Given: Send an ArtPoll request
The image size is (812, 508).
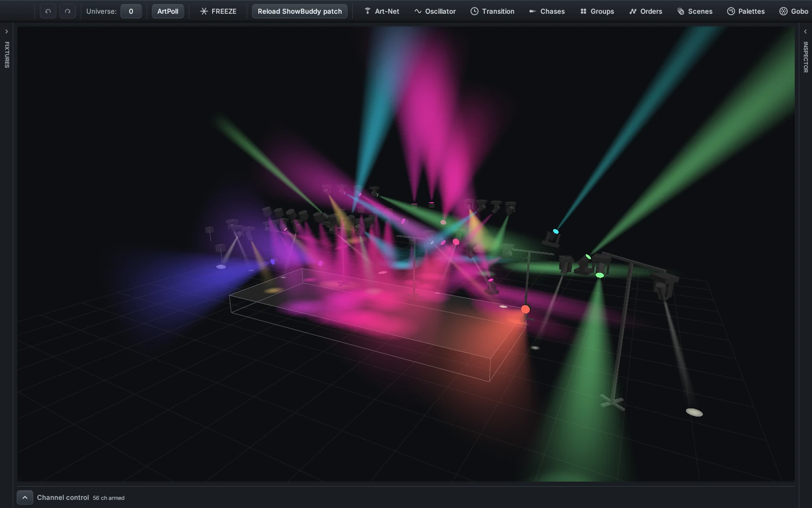Looking at the screenshot, I should coord(167,11).
